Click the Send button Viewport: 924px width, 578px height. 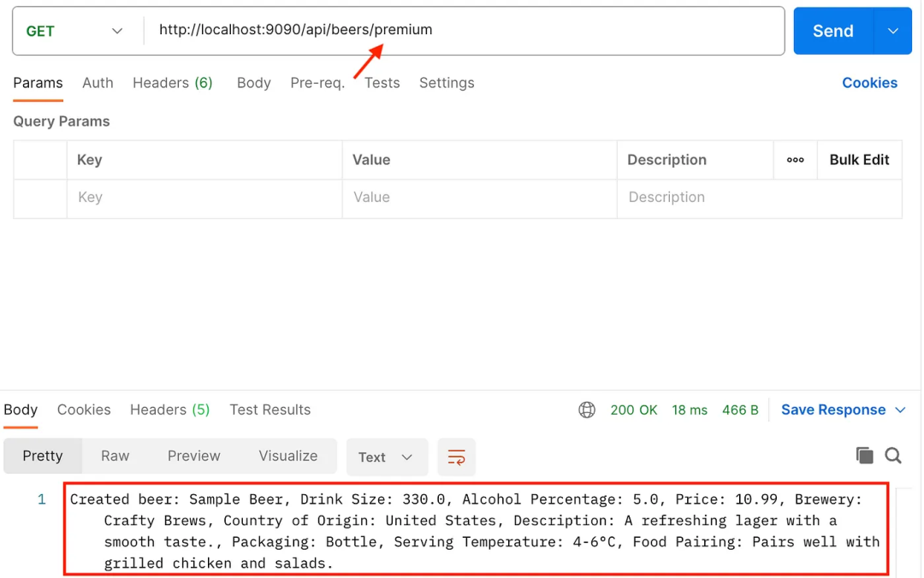pyautogui.click(x=832, y=31)
